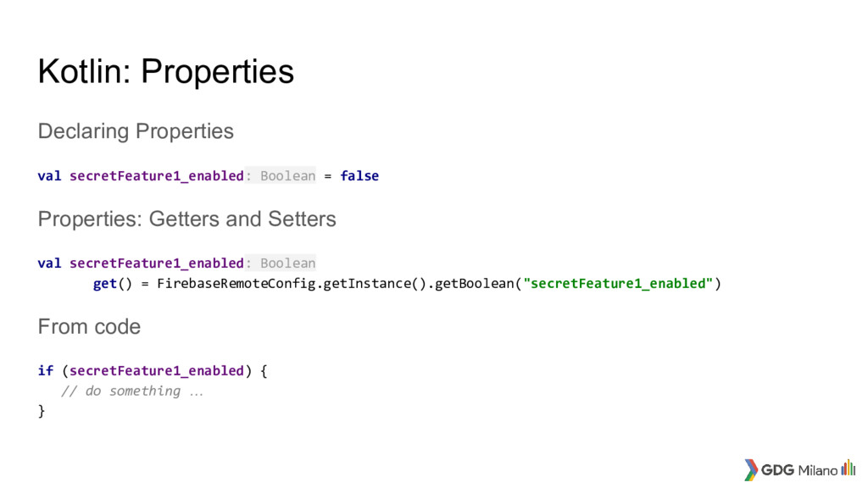Click FirebaseRemoteConfig in the getter expression
Screen dimensions: 868x488
pyautogui.click(x=236, y=284)
